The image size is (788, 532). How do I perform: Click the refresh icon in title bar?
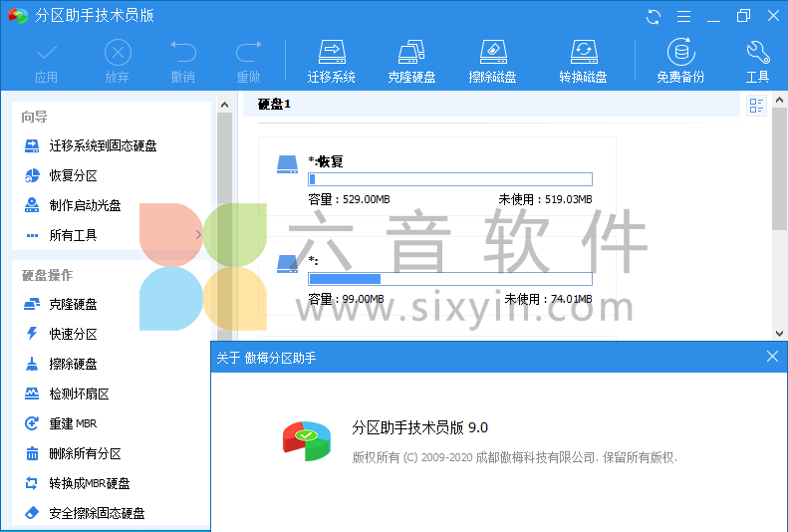654,17
